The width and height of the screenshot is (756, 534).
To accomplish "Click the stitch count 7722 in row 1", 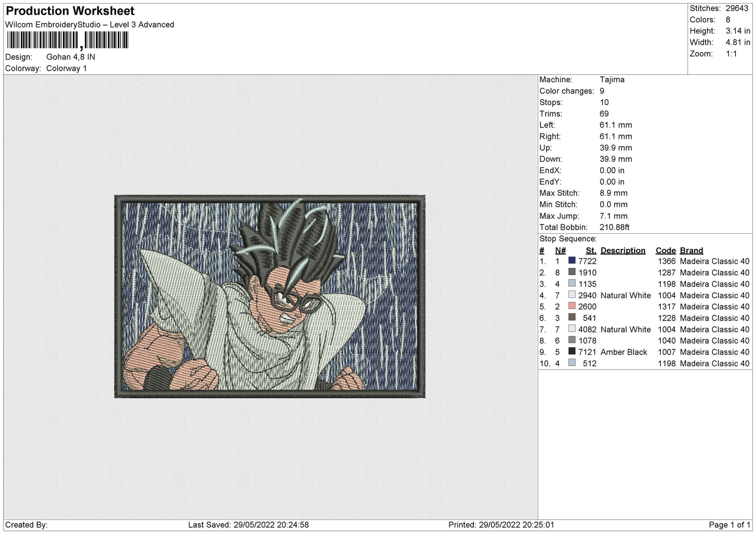I will coord(588,261).
